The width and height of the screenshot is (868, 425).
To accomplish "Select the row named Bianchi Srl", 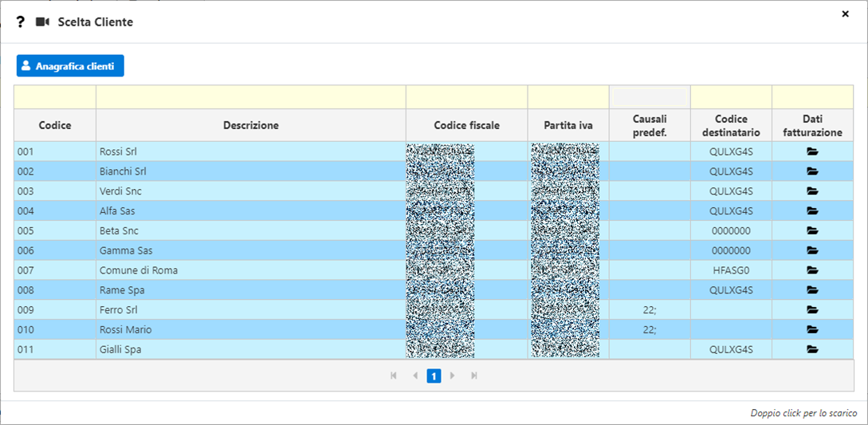I will (x=434, y=171).
